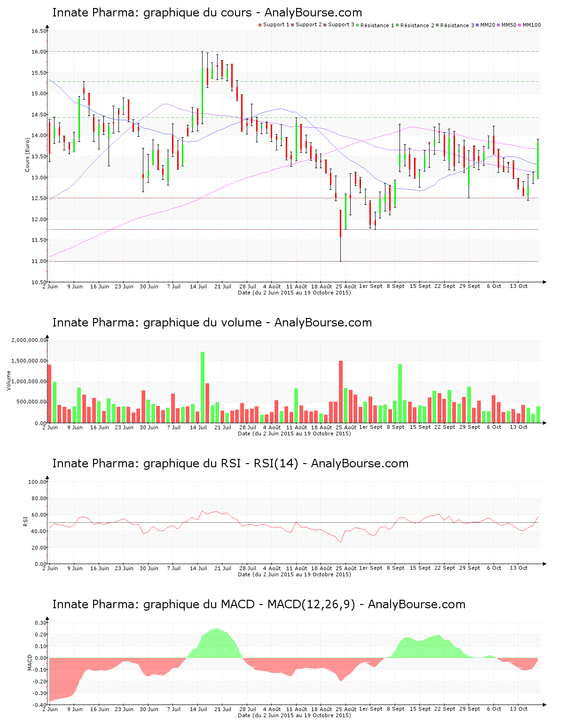Viewport: 564px width, 728px height.
Task: Click '8 Sept' date on volume chart axis
Action: coord(396,427)
